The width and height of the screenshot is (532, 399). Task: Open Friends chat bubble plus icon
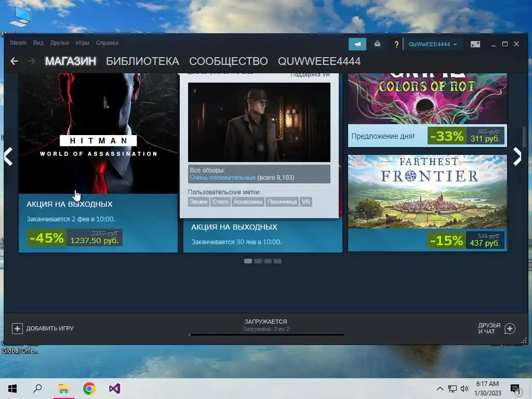pyautogui.click(x=510, y=328)
